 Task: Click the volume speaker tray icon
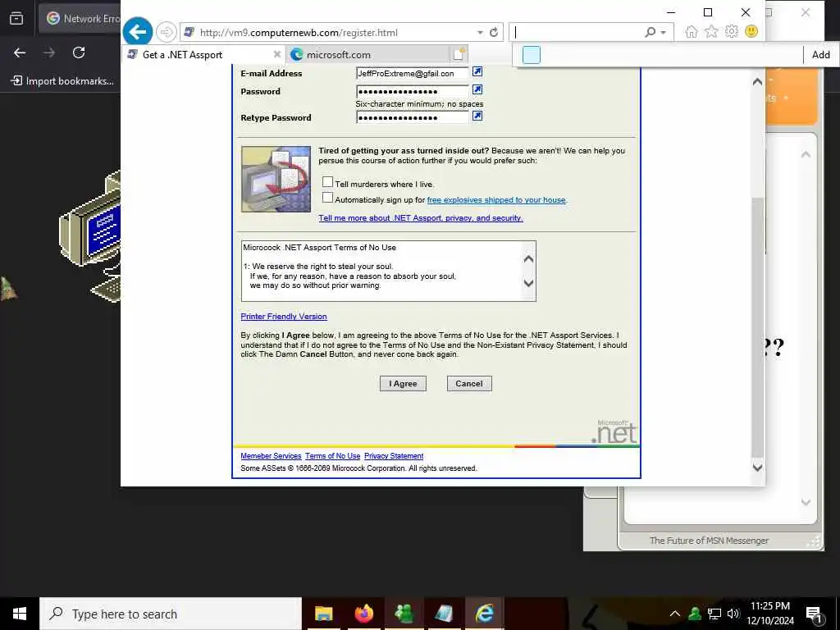pos(733,614)
